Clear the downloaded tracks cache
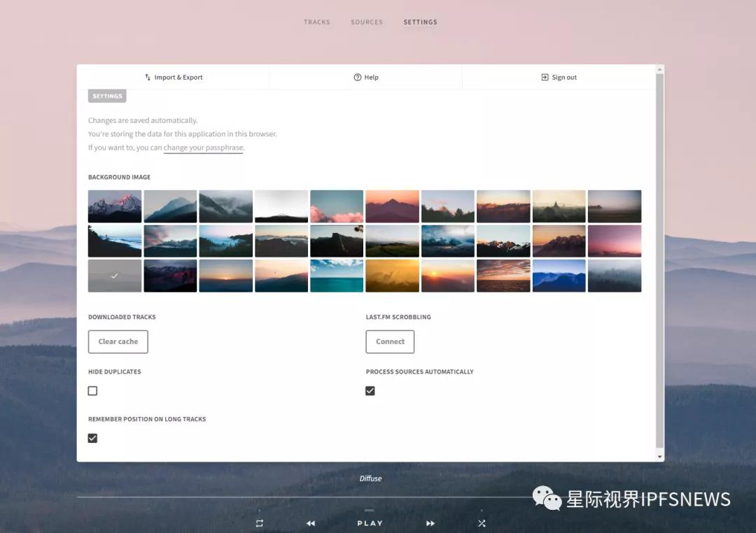The width and height of the screenshot is (756, 533). tap(118, 341)
